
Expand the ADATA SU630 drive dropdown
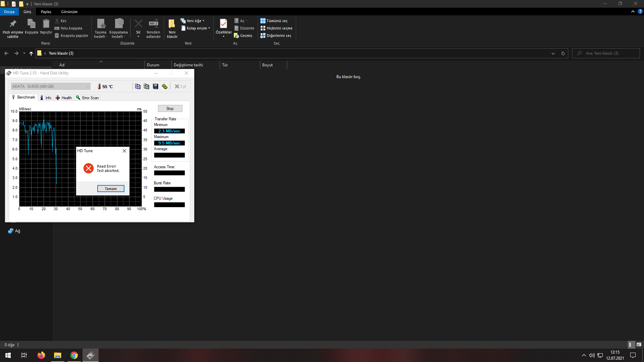[87, 86]
